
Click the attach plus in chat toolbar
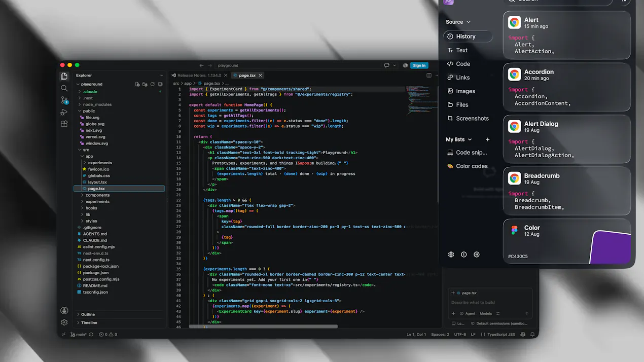[453, 313]
